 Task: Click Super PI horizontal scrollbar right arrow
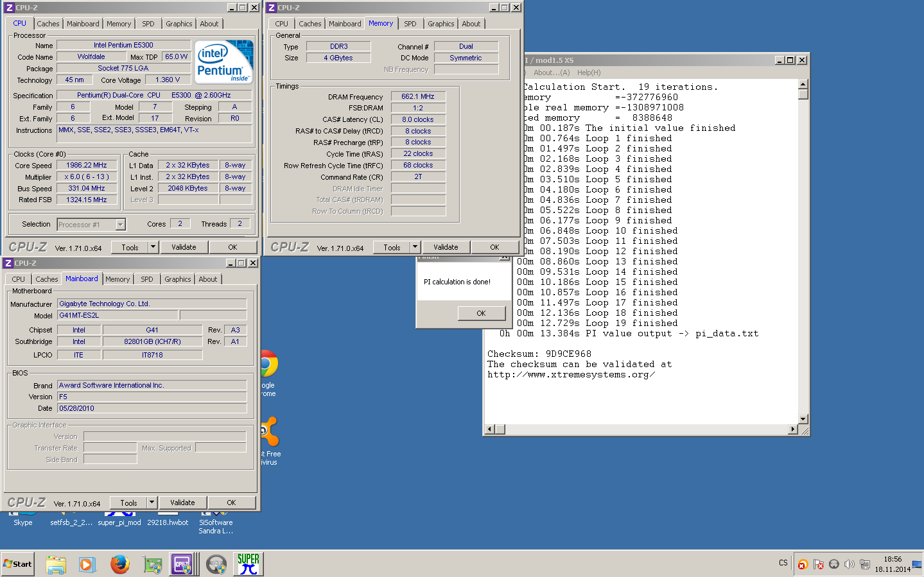793,429
